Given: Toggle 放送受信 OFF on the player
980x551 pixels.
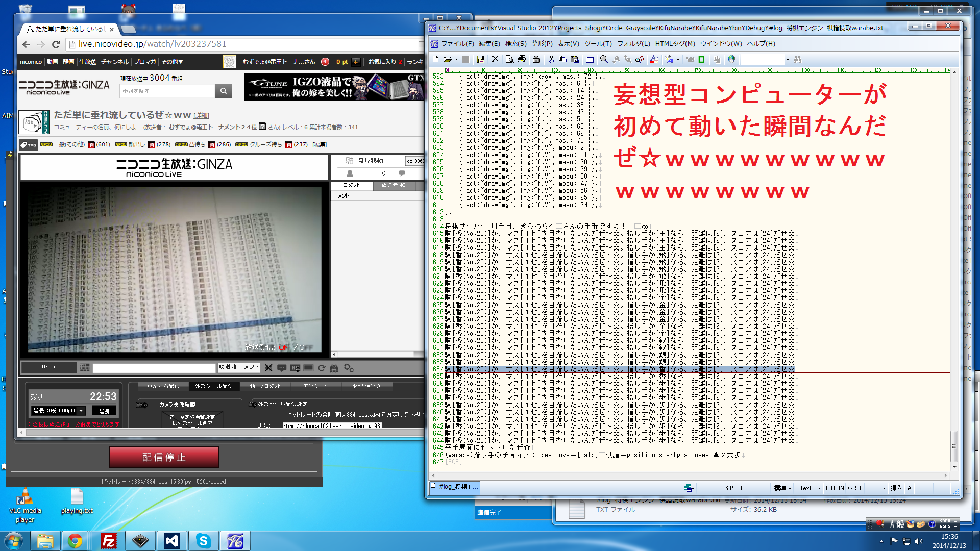Looking at the screenshot, I should click(x=306, y=347).
